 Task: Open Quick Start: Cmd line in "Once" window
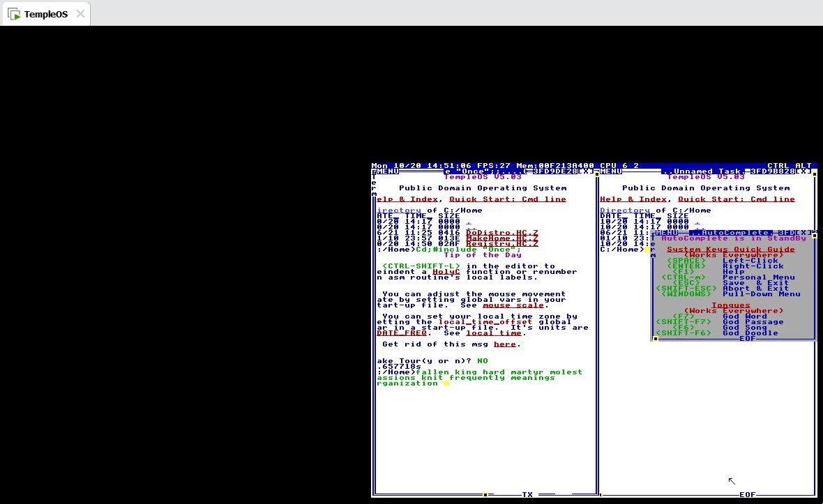point(508,199)
